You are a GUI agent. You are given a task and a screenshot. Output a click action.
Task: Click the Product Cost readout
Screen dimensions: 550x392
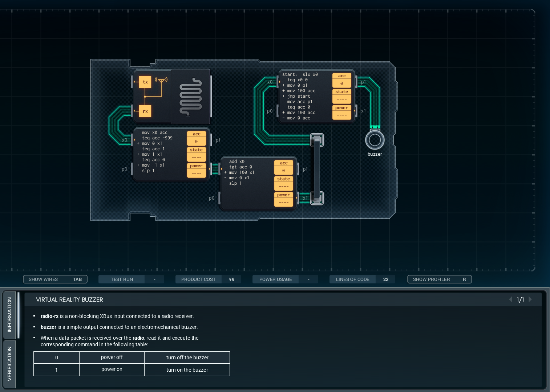click(208, 279)
